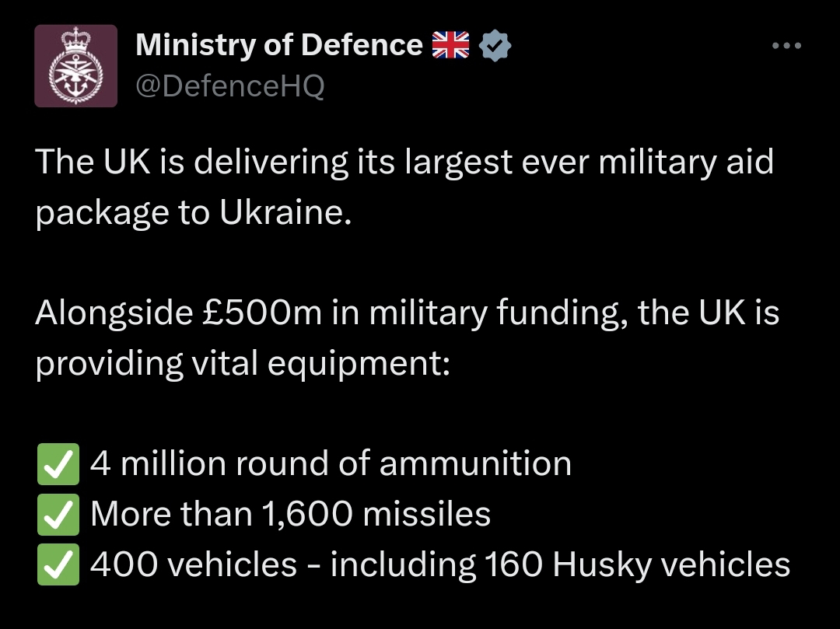The width and height of the screenshot is (840, 629).
Task: Click the words 'the UK is' ending second paragraph
Action: point(709,313)
